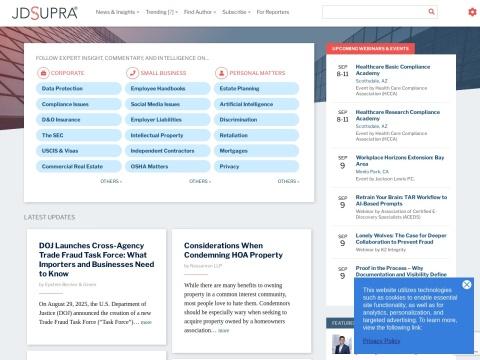
Task: Click the search magnifier icon
Action: tap(431, 12)
